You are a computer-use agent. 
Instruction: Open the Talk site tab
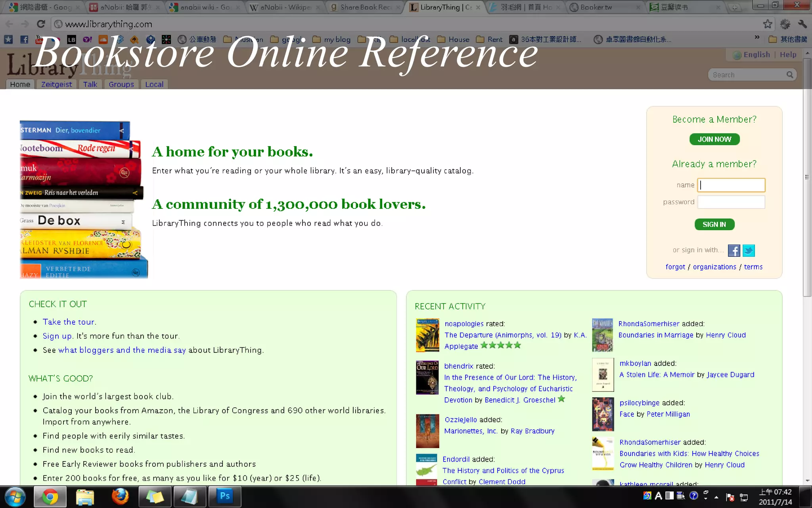(90, 84)
